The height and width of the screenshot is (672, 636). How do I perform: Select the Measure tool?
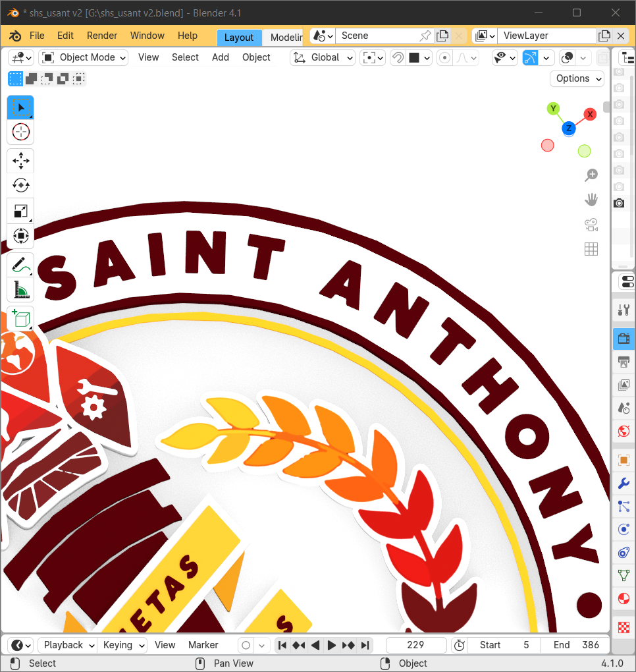coord(20,290)
